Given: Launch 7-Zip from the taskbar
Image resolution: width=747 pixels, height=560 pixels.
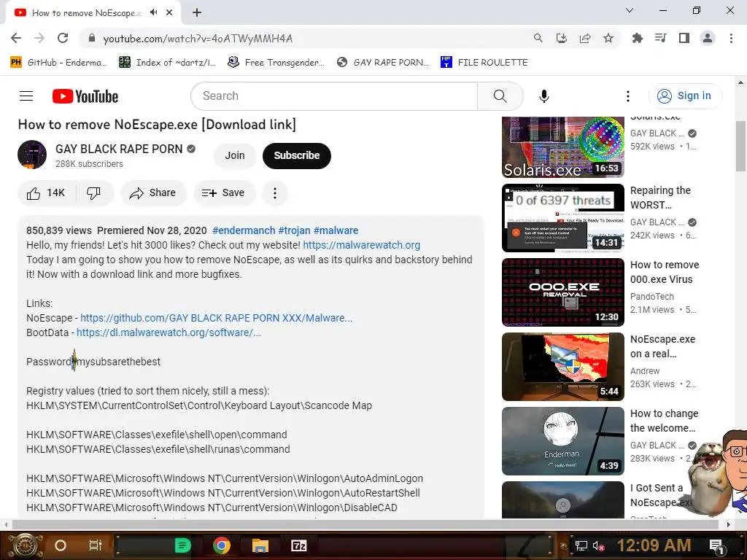Looking at the screenshot, I should click(x=298, y=545).
